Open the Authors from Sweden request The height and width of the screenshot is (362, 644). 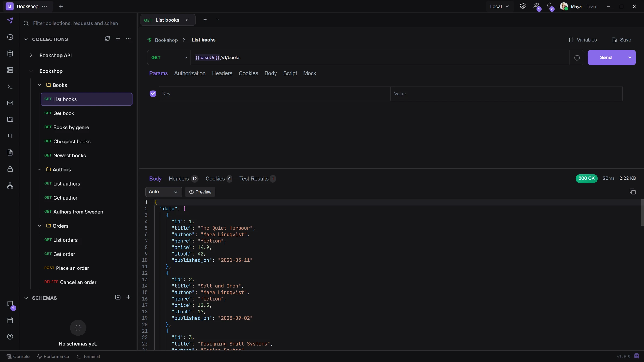(x=86, y=212)
